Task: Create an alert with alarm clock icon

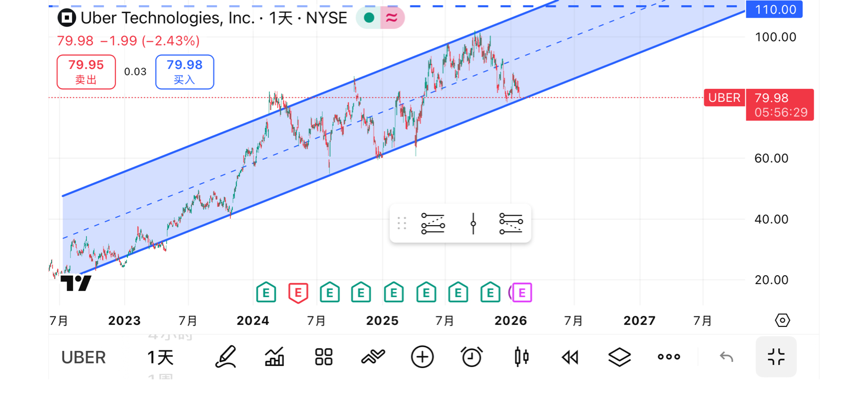Action: pos(471,357)
